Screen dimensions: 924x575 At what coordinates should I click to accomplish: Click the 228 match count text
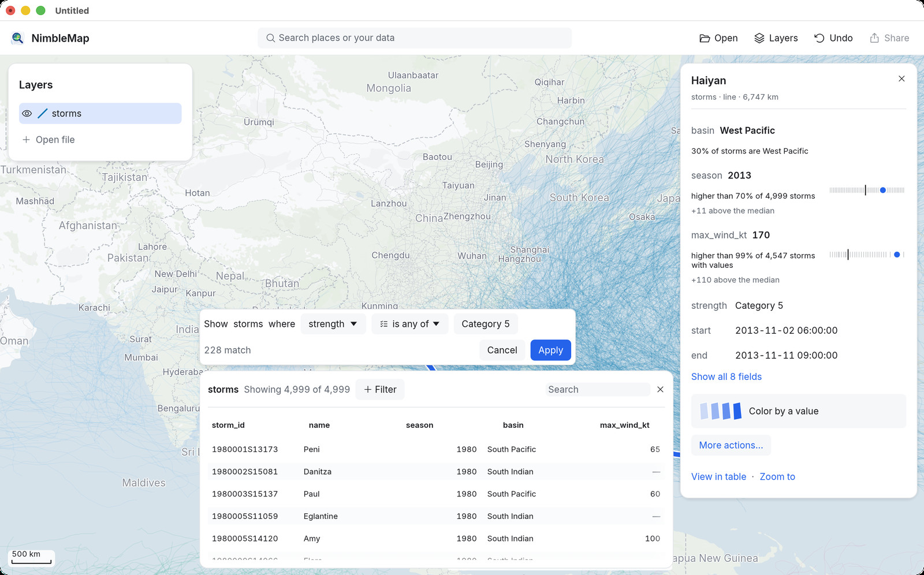[228, 350]
